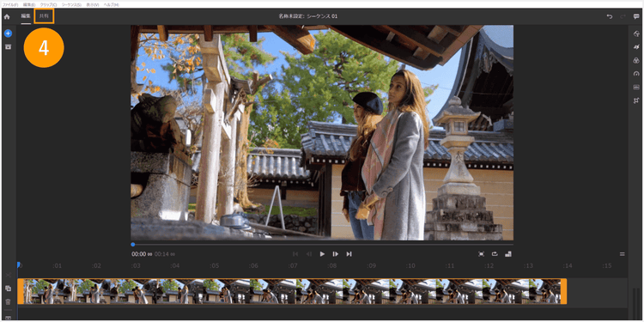The width and height of the screenshot is (644, 322).
Task: Open the シーケンス (Sequence) menu
Action: [71, 4]
